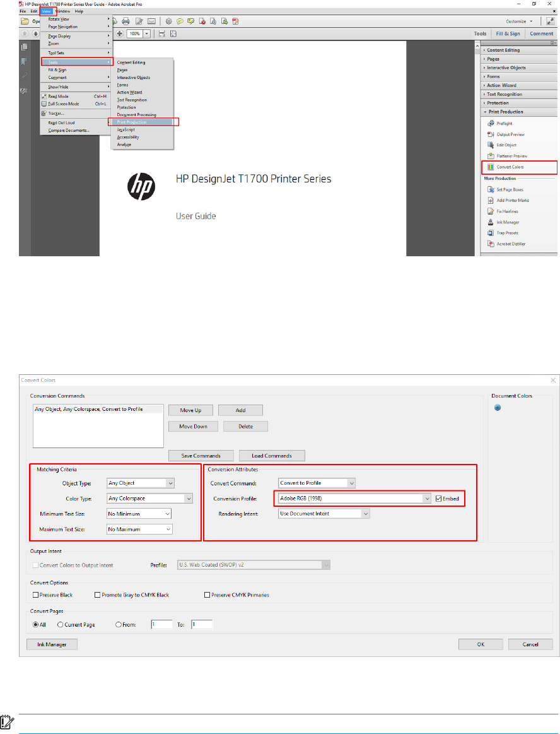Choose Print Production from Tools submenu
This screenshot has height=734, width=560.
[143, 122]
